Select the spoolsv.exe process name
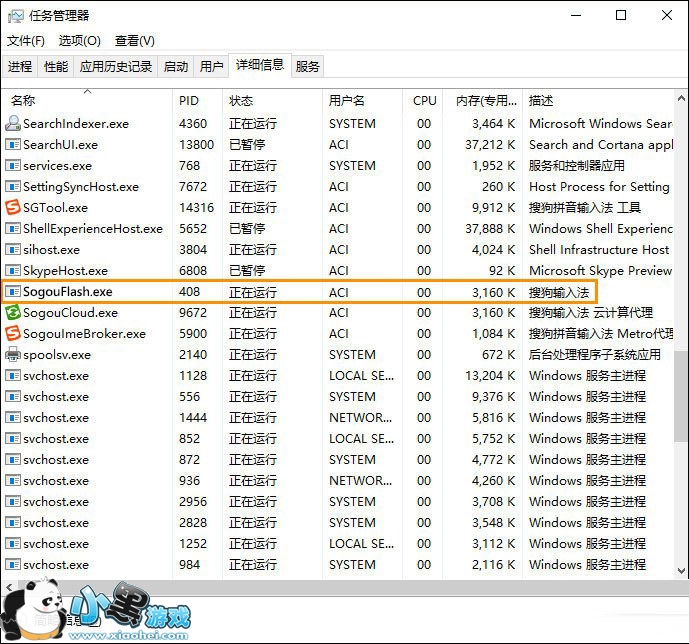Screen dimensions: 689x644 point(57,355)
